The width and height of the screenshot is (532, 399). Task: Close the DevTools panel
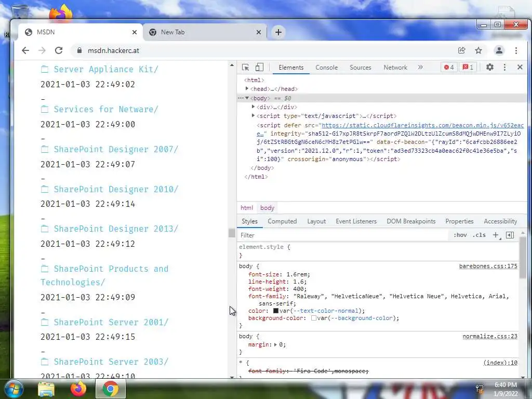[x=520, y=67]
